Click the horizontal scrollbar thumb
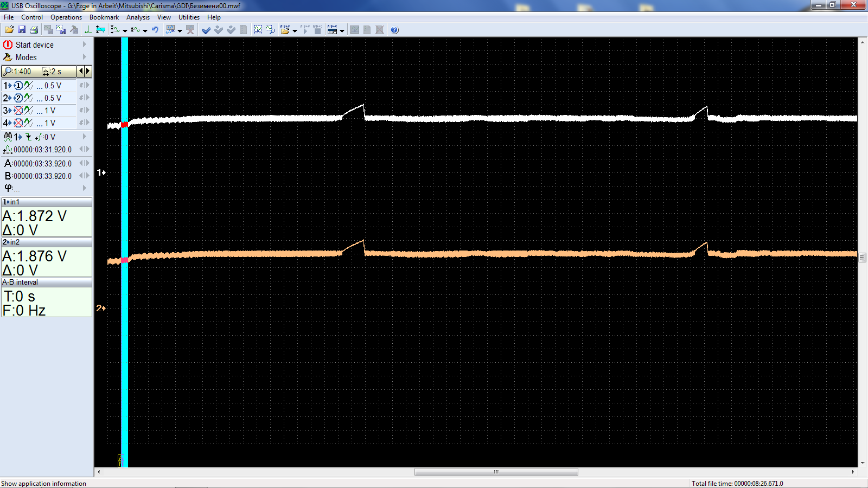The image size is (868, 488). point(496,472)
